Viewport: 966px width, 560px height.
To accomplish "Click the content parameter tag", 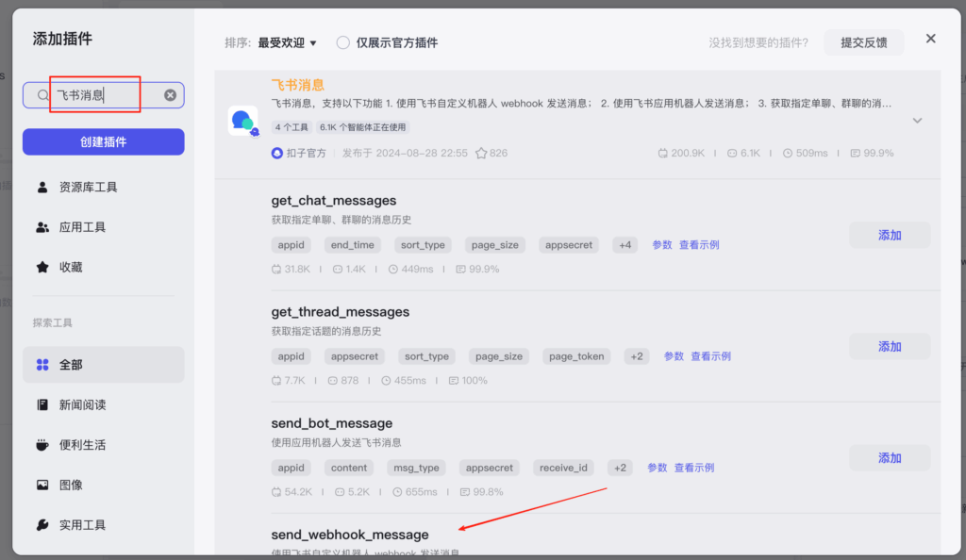I will pos(349,468).
